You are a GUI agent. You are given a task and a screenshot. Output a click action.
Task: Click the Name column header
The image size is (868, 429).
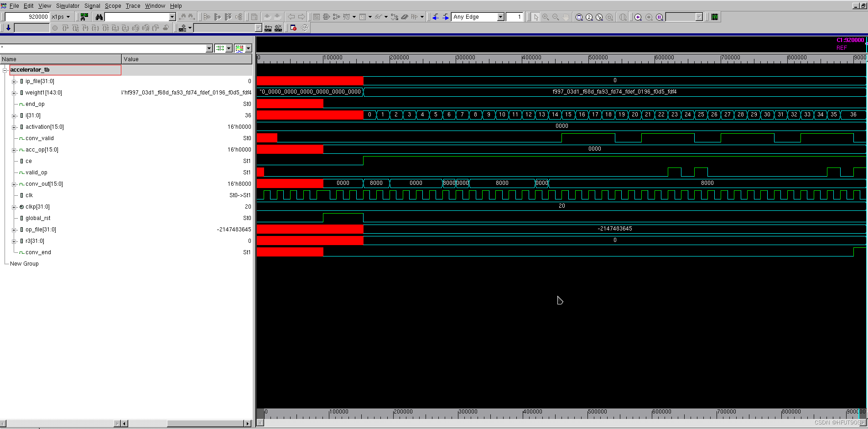tap(61, 59)
